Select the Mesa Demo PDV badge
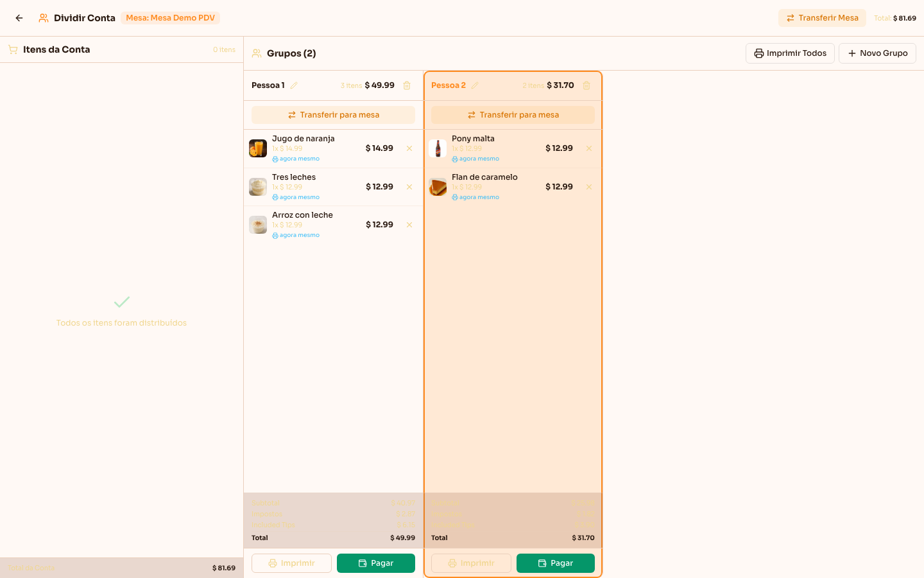 [x=170, y=18]
